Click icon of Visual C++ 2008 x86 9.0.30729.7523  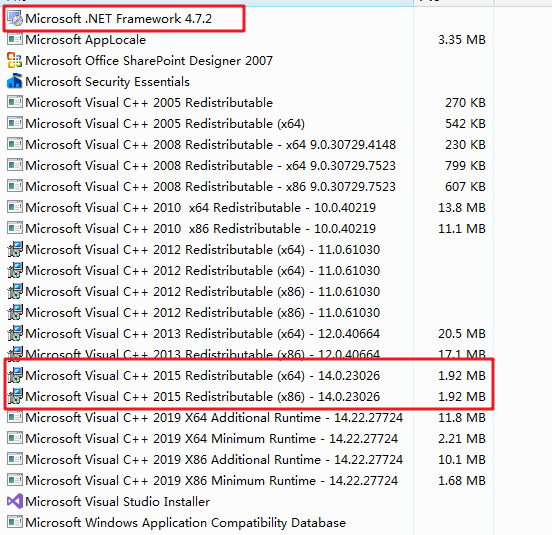tap(15, 186)
